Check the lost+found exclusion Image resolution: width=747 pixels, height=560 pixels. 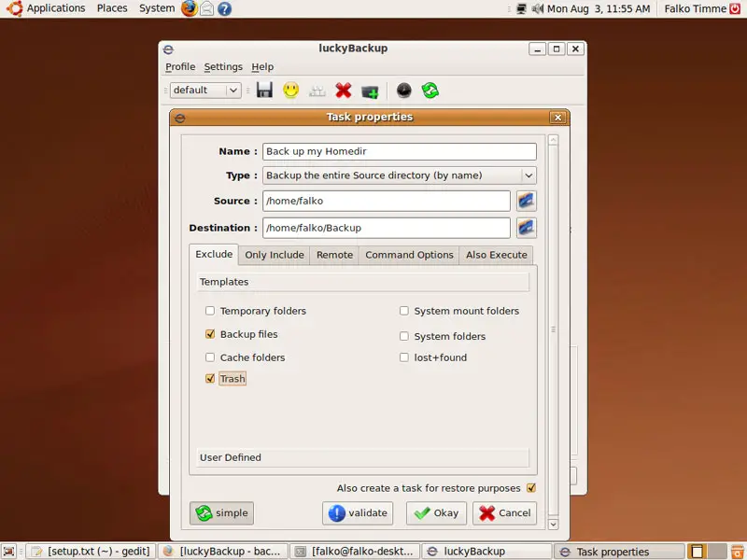click(x=404, y=357)
